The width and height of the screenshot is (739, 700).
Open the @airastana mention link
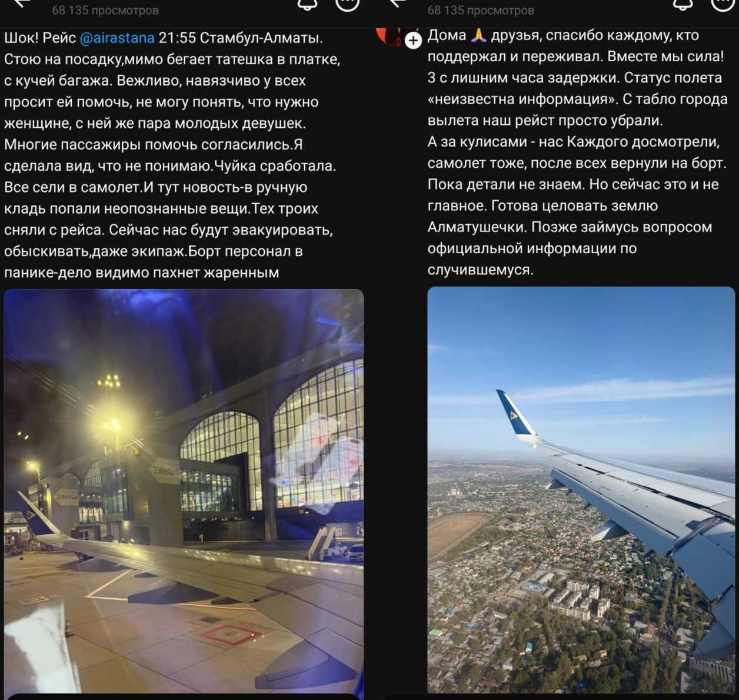(116, 38)
